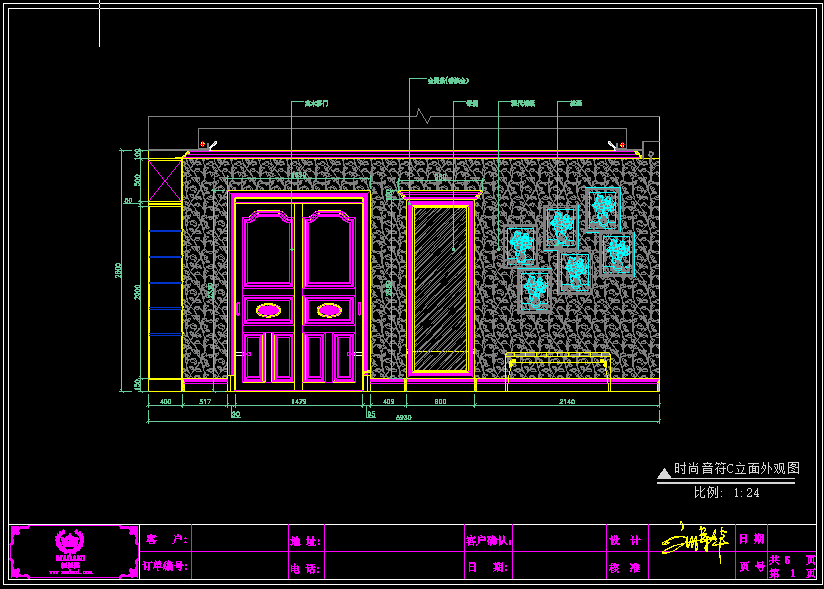Select the 409 width dimension
This screenshot has width=824, height=589.
click(388, 401)
